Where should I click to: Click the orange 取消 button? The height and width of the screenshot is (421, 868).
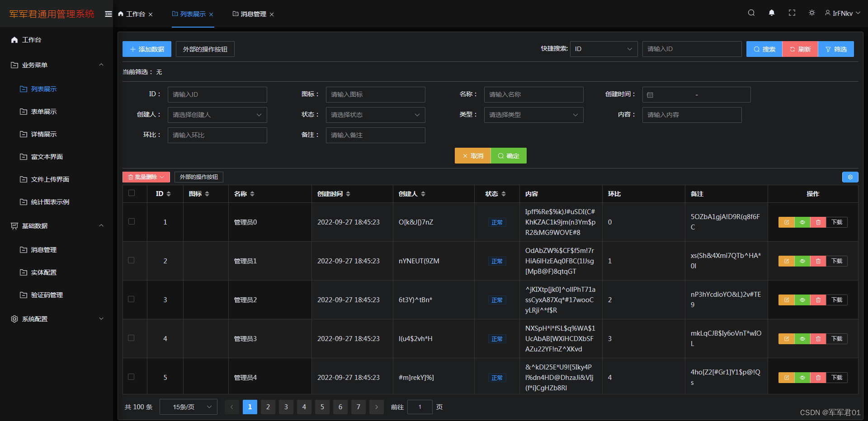click(x=472, y=156)
